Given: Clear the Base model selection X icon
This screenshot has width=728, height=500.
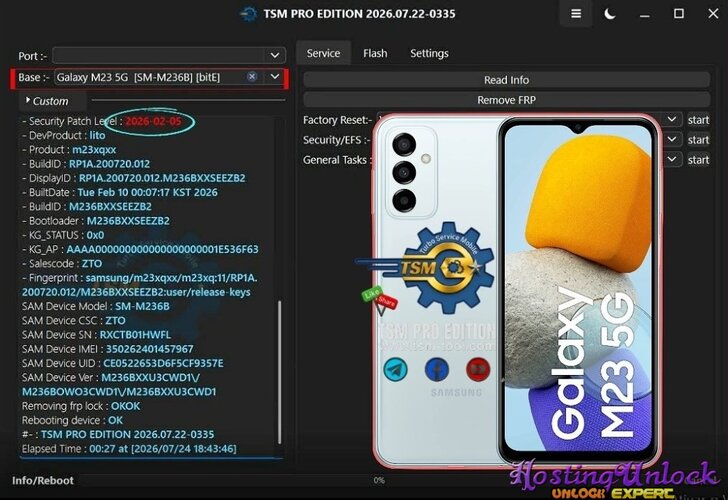Looking at the screenshot, I should click(x=252, y=77).
